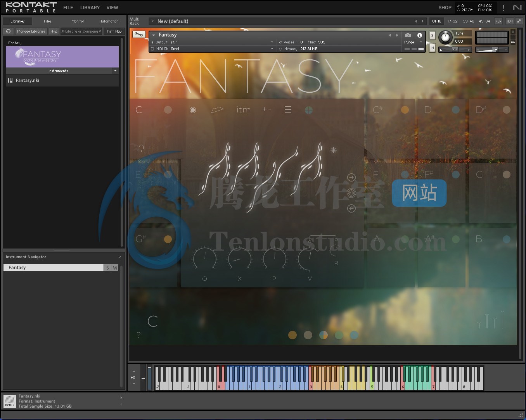Expand the Fantasy instrument name dropdown
Viewport: 526px width, 420px height.
154,35
